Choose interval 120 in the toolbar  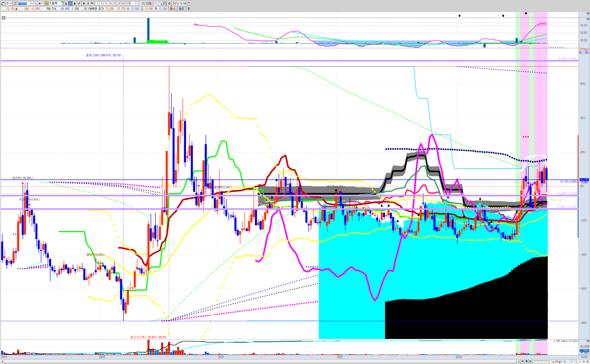(128, 3)
